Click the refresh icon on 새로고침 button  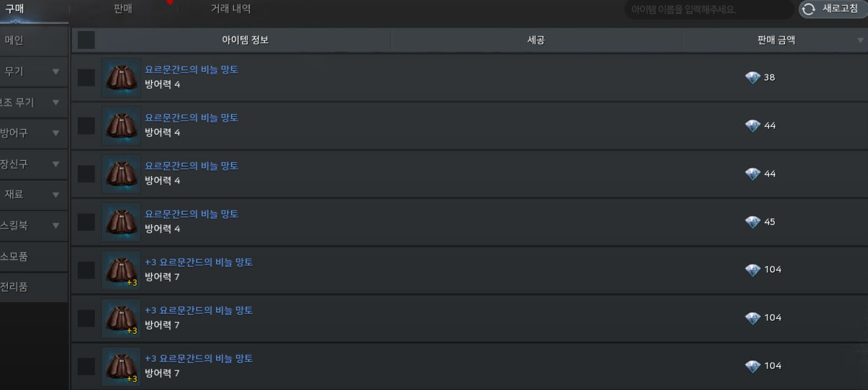(809, 9)
